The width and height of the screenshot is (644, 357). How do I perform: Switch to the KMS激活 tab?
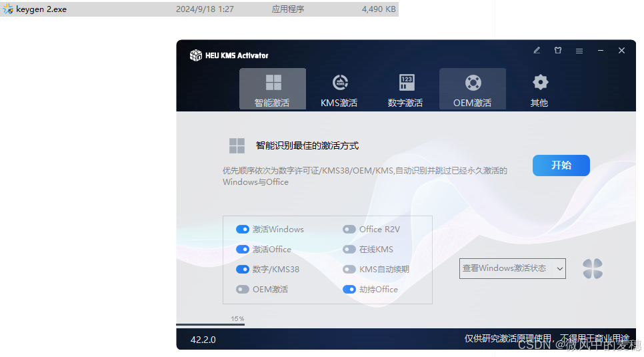[x=339, y=89]
